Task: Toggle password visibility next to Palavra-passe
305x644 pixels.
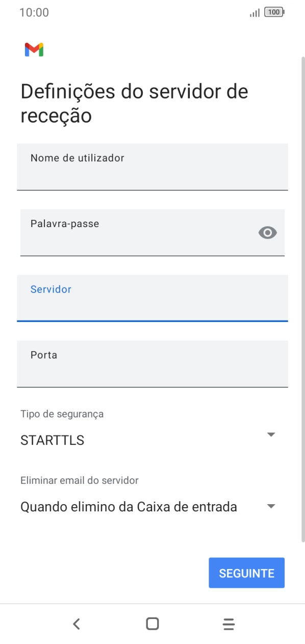Action: tap(268, 233)
